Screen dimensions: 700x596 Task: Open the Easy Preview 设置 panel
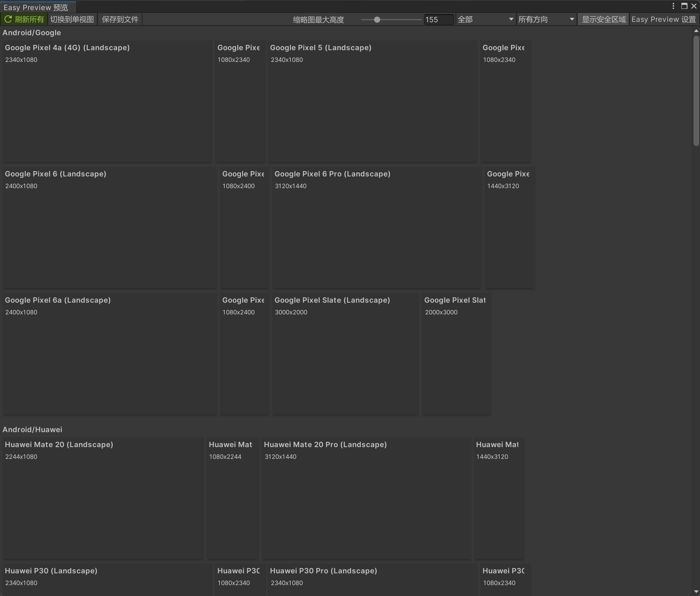point(663,19)
